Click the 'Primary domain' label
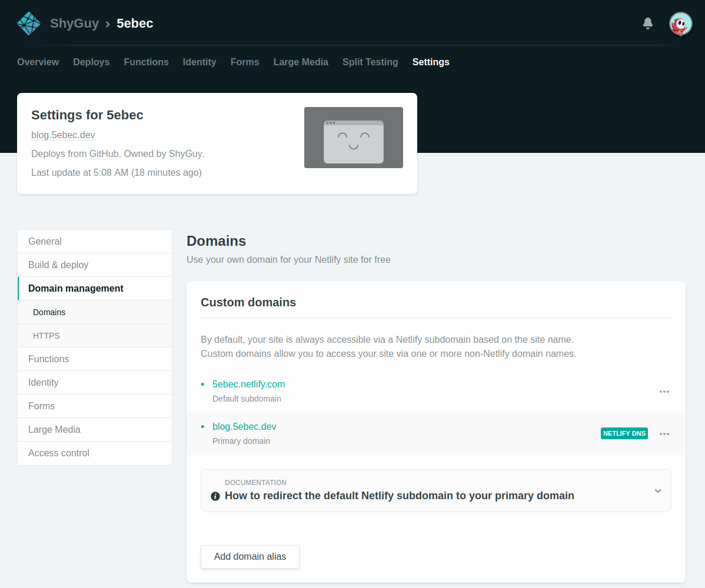The width and height of the screenshot is (705, 588). click(x=241, y=441)
